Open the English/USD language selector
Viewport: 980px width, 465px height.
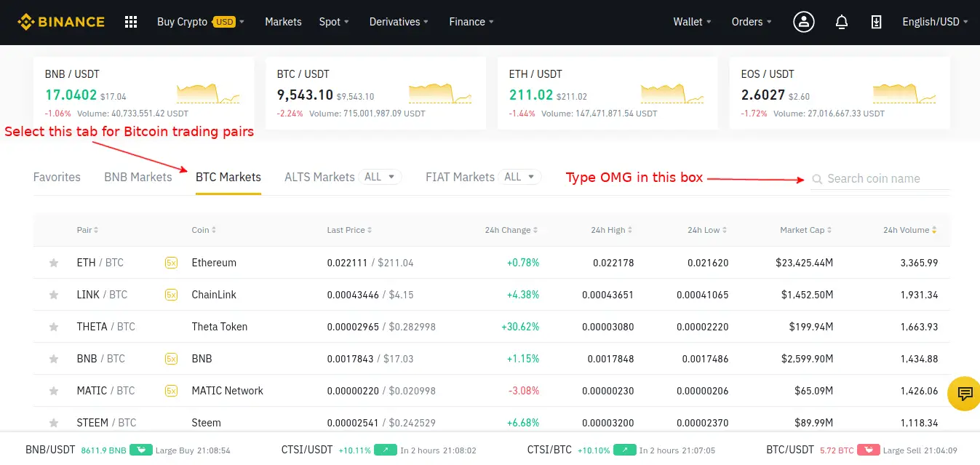pos(936,22)
